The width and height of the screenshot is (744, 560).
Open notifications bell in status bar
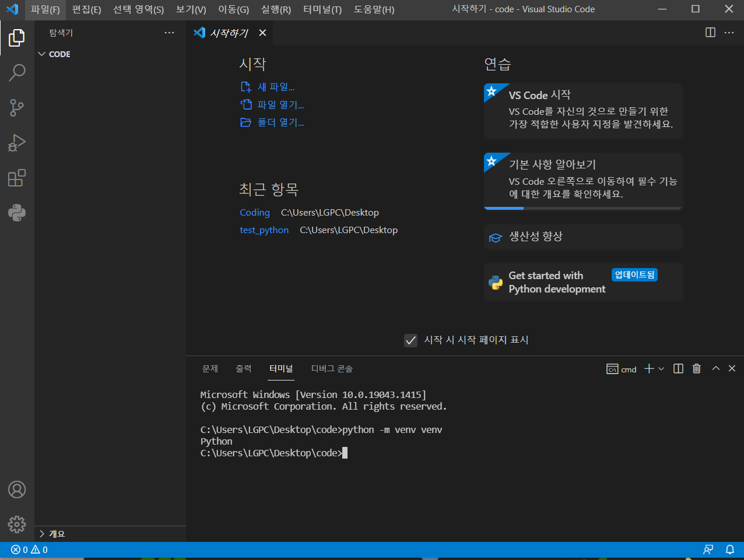coord(729,550)
